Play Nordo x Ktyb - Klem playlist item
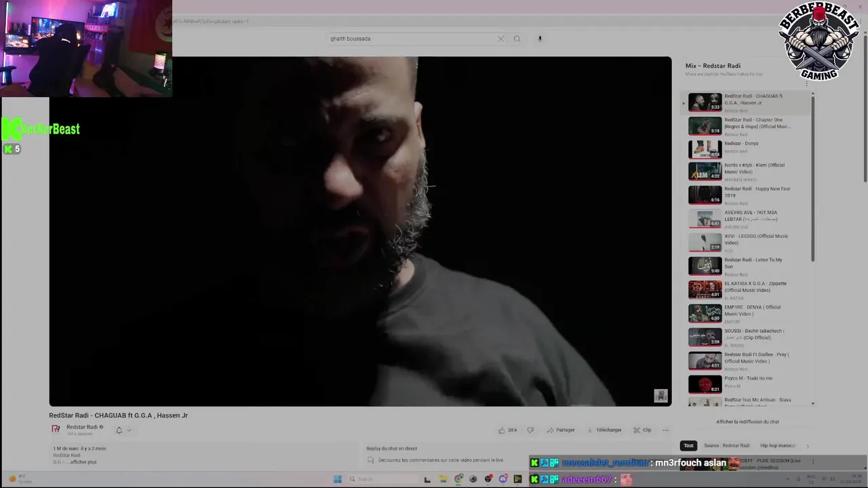The width and height of the screenshot is (868, 488). click(747, 171)
